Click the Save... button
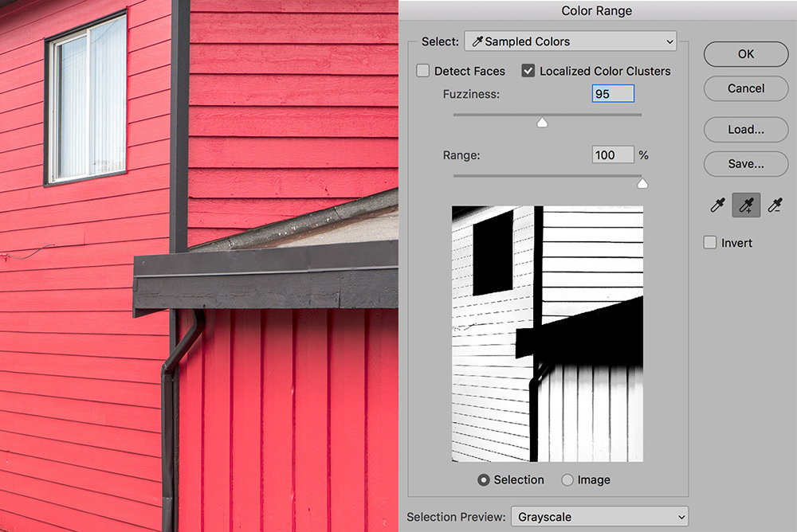The image size is (797, 532). [x=746, y=163]
